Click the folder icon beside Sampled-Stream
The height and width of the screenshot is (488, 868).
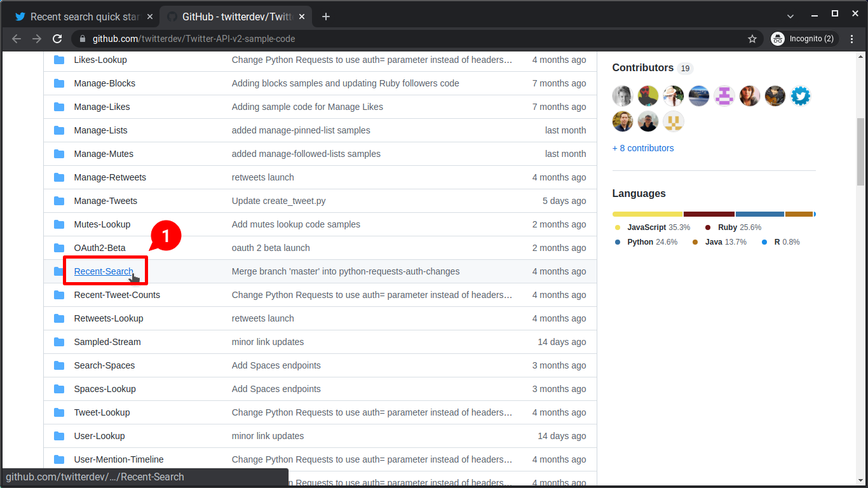[x=58, y=342]
